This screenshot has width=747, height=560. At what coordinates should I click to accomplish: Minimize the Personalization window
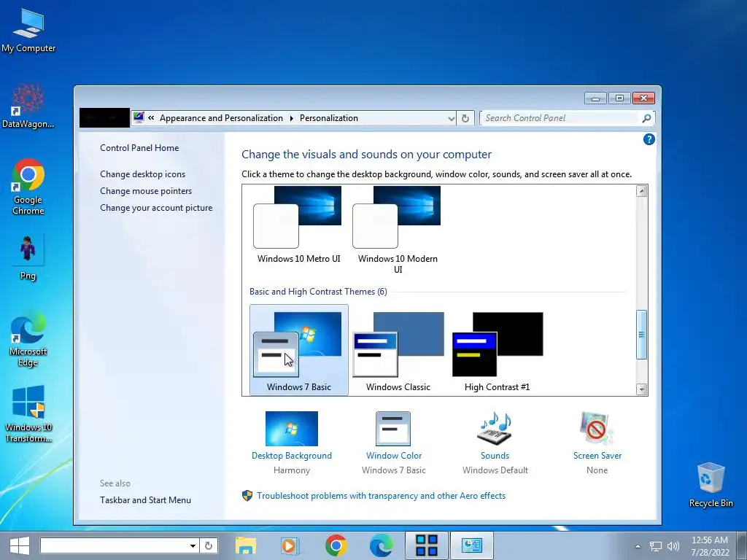pos(595,98)
